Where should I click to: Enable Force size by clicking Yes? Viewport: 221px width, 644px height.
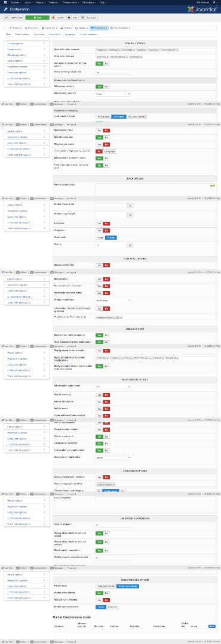pos(99,224)
